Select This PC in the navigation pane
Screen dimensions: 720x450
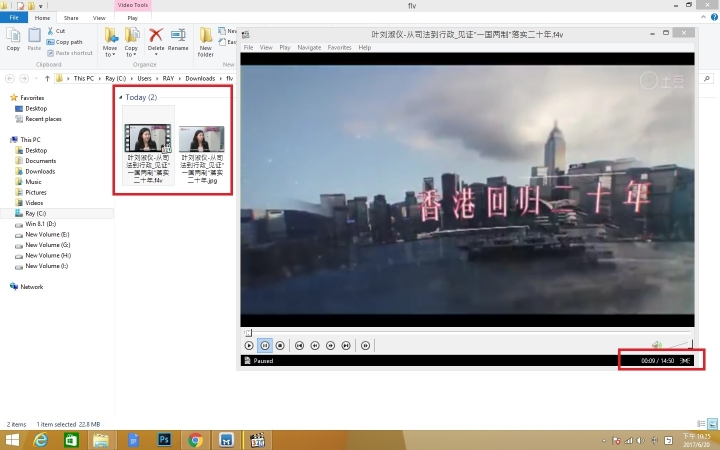click(30, 140)
